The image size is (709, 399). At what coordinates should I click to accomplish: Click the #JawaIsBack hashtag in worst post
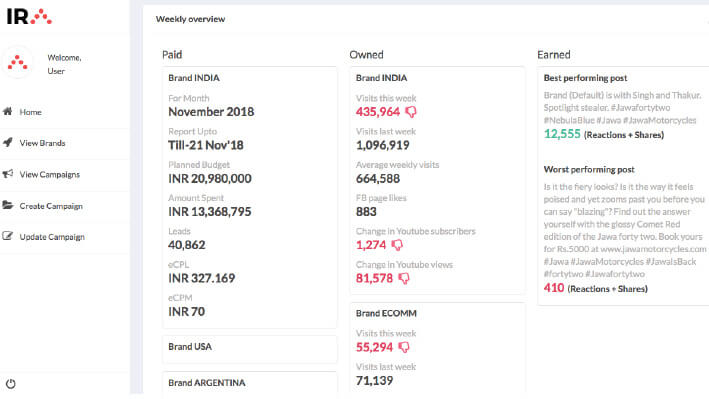pyautogui.click(x=671, y=261)
